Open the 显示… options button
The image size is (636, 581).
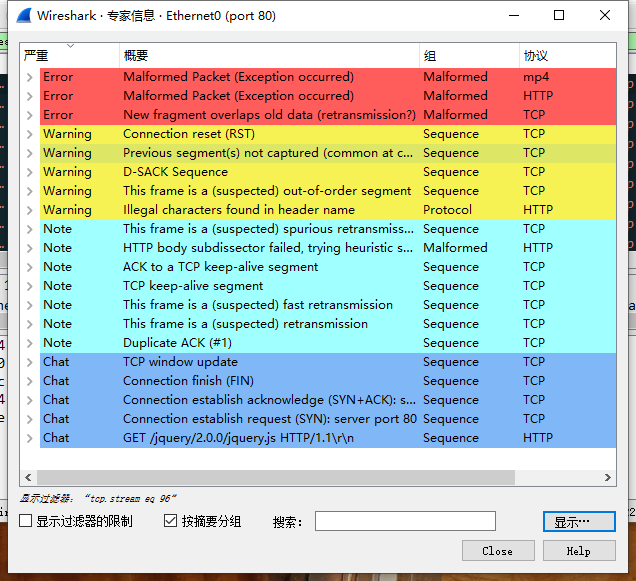(x=579, y=522)
